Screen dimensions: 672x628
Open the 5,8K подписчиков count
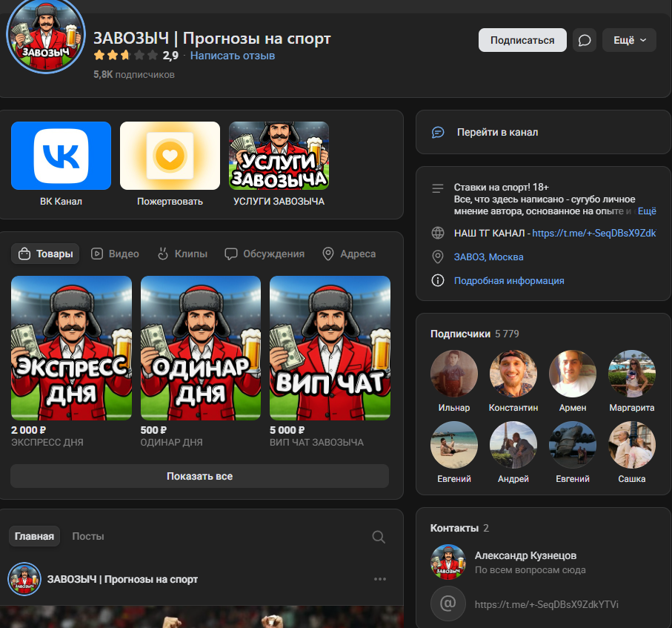[x=134, y=75]
